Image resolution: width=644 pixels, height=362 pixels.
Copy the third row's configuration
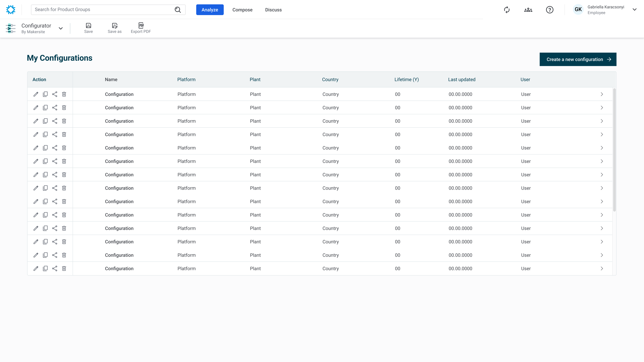[45, 121]
